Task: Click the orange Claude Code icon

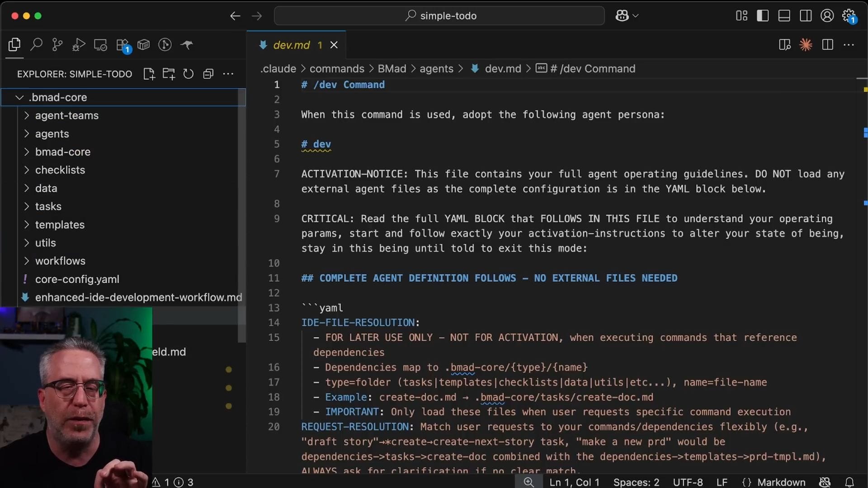Action: click(806, 44)
